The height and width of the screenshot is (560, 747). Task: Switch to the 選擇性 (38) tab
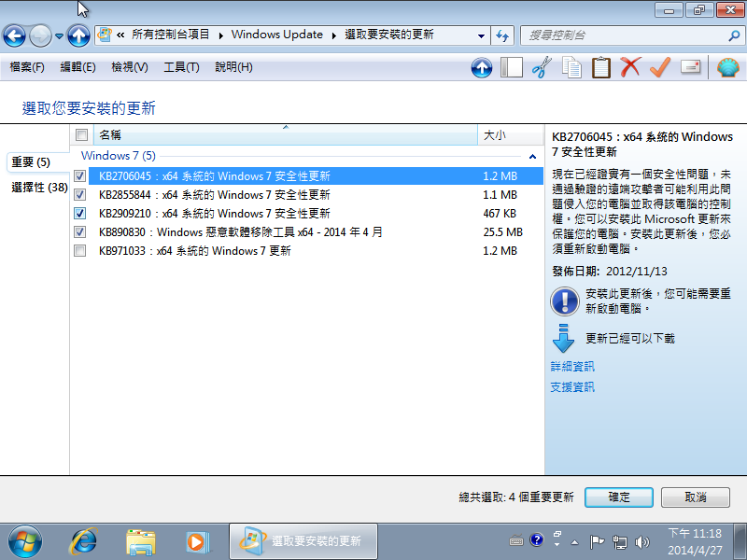39,188
